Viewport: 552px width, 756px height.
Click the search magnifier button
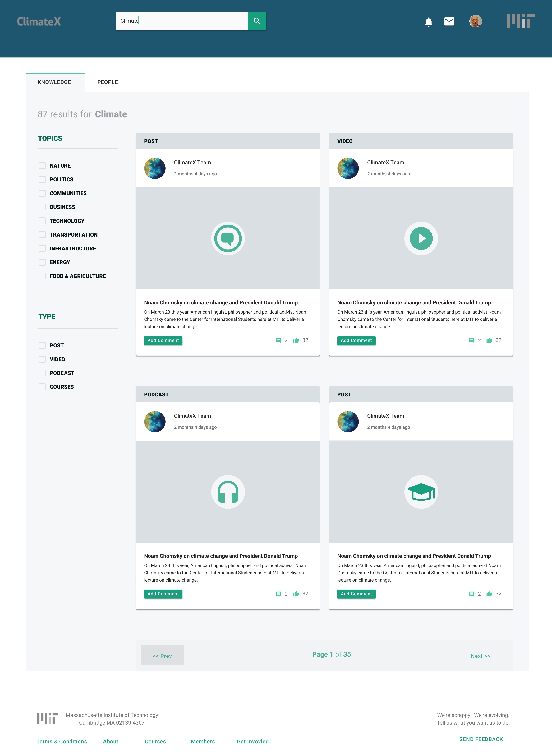coord(257,21)
